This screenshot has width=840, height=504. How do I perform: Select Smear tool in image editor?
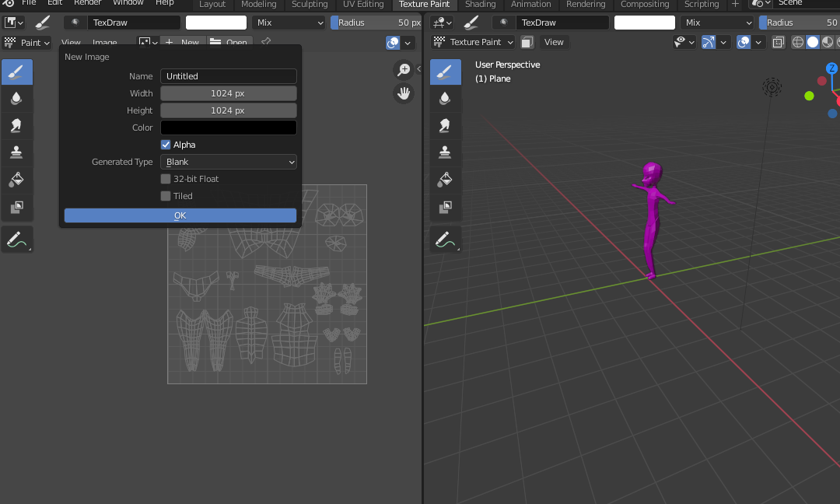point(16,125)
